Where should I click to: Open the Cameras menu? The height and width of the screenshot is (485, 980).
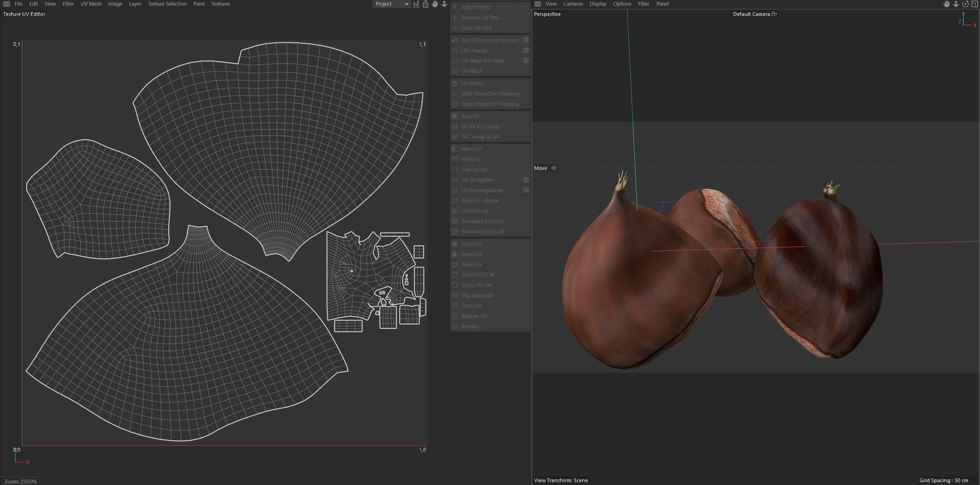click(x=573, y=4)
